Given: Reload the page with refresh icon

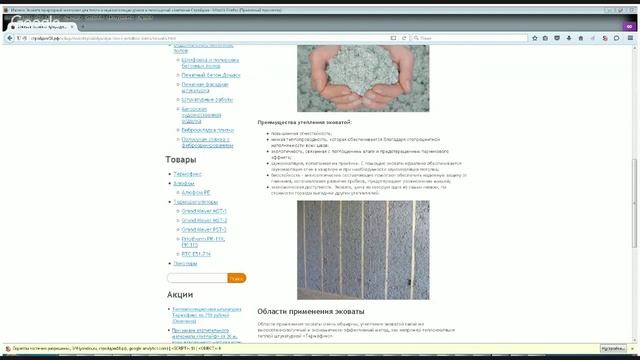Looking at the screenshot, I should (404, 38).
